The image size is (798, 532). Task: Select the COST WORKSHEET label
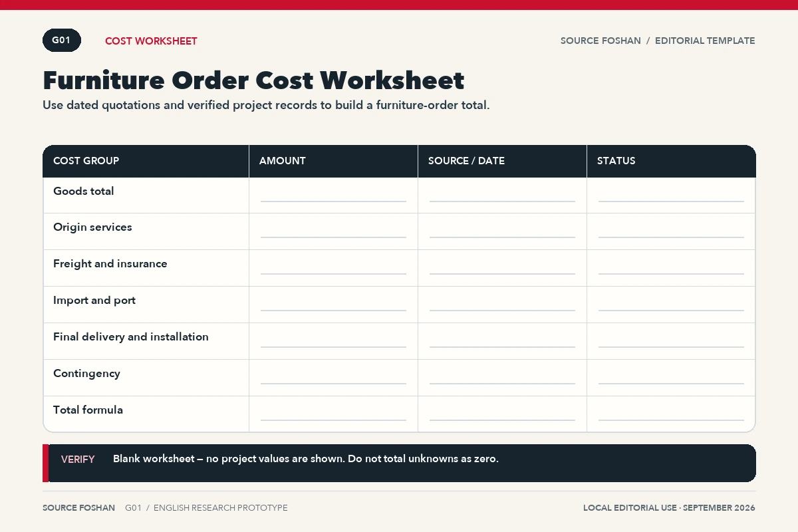pyautogui.click(x=151, y=41)
